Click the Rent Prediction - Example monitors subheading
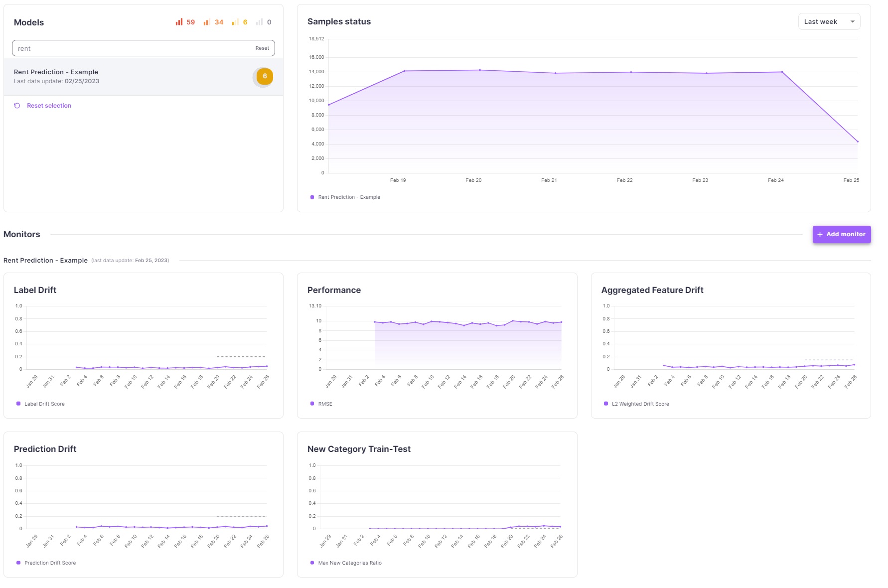Screen dimensions: 888x588 pyautogui.click(x=45, y=261)
